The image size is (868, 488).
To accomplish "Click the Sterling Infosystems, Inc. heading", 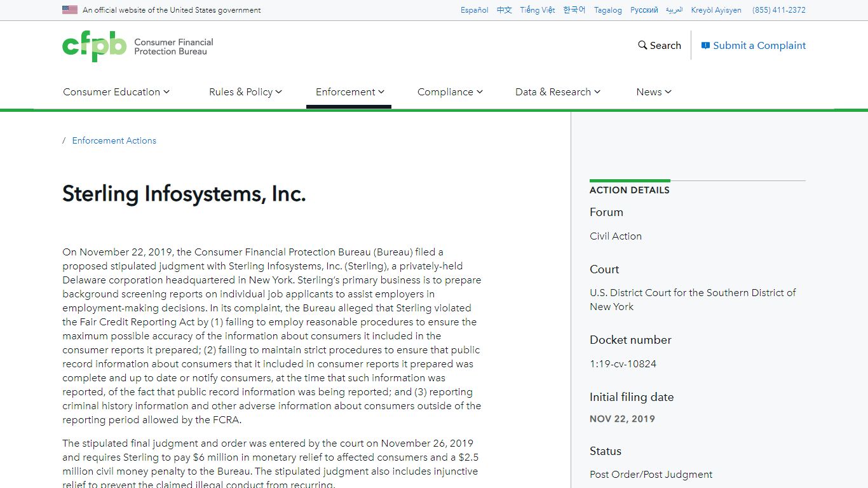I will (184, 194).
